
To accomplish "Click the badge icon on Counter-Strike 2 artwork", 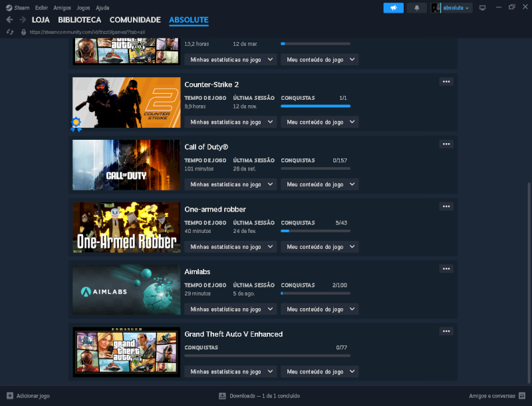I will coord(76,122).
